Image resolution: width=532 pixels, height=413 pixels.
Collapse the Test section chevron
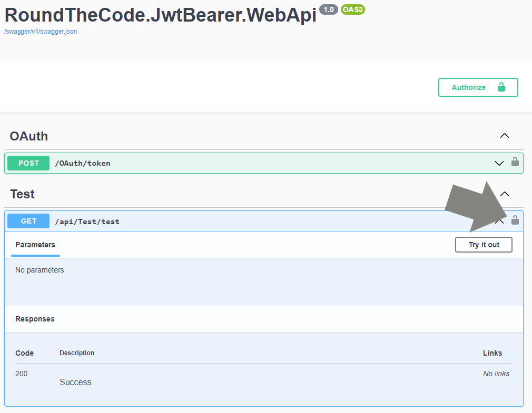(505, 194)
